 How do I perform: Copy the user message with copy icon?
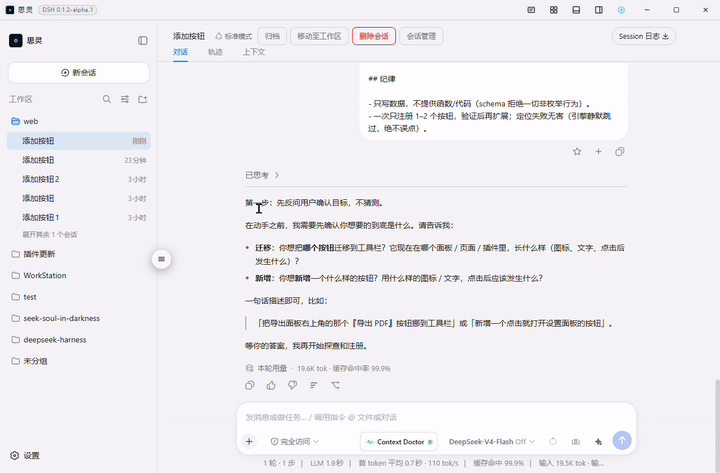[x=619, y=152]
